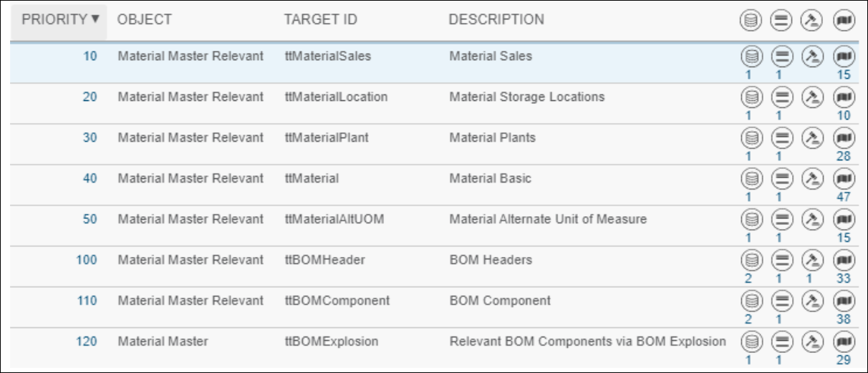Image resolution: width=868 pixels, height=373 pixels.
Task: Click the flag icon in column header
Action: (x=843, y=21)
